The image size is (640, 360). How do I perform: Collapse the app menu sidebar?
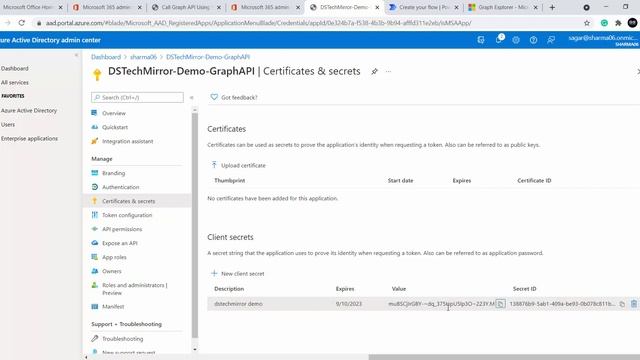click(191, 98)
